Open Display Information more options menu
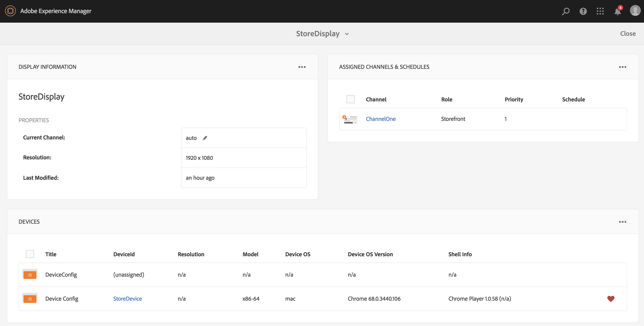 pos(302,67)
